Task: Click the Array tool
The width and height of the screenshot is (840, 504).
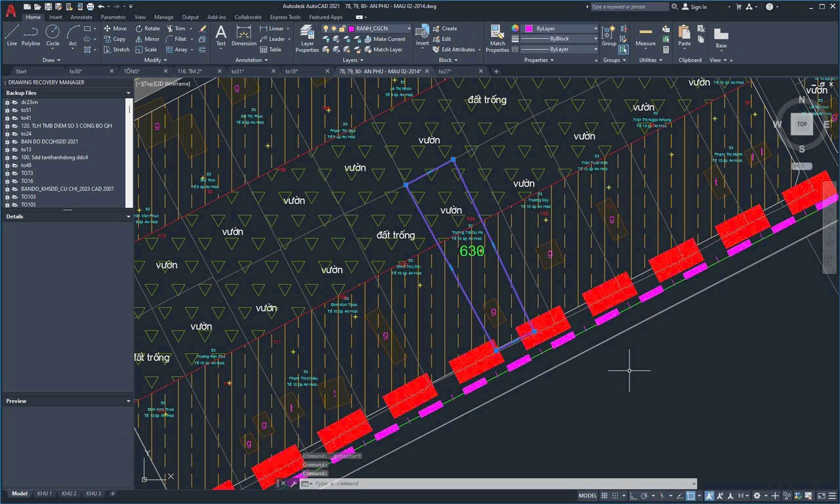Action: [x=177, y=49]
